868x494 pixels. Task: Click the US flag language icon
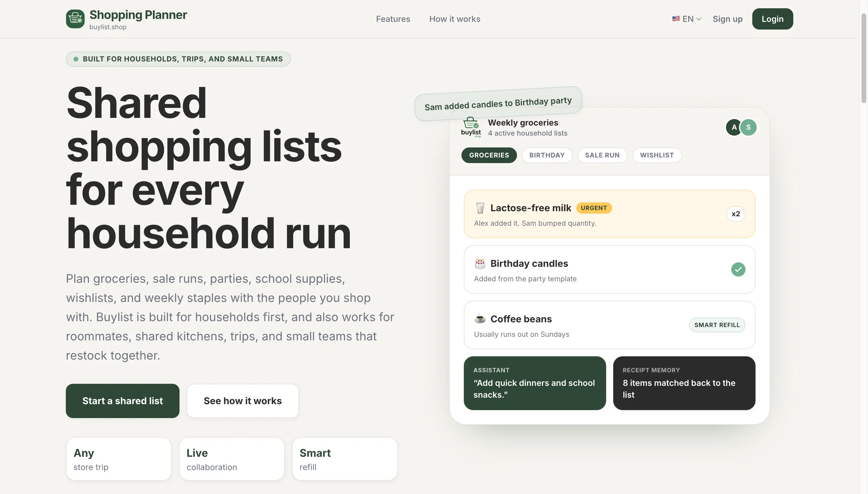(x=676, y=19)
